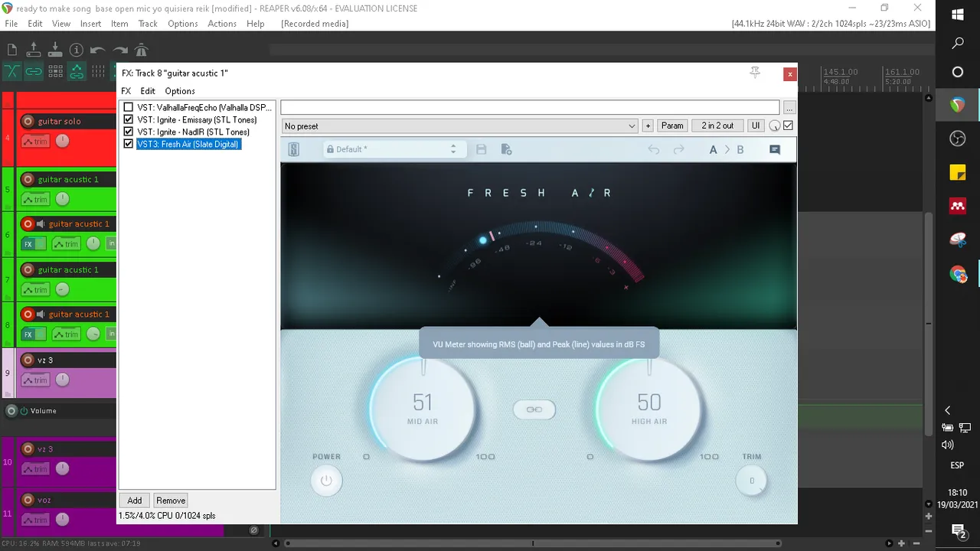Click the OBS Studio taskbar icon
Image resolution: width=980 pixels, height=551 pixels.
(x=957, y=139)
